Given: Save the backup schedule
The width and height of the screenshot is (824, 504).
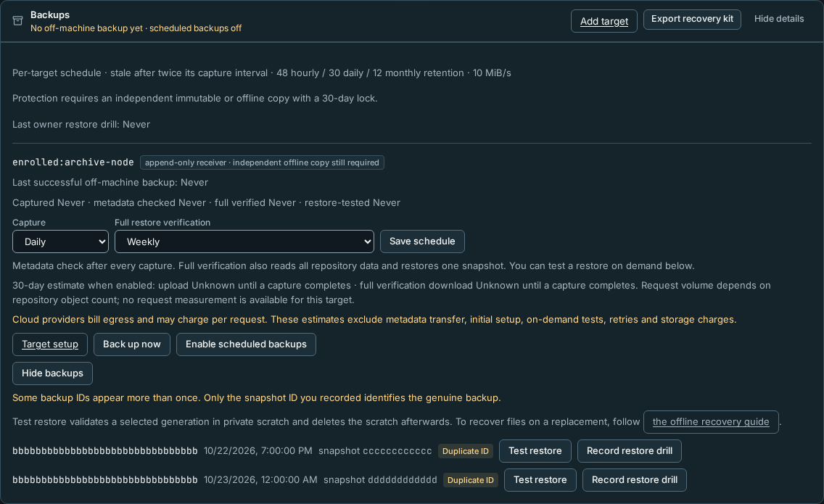Looking at the screenshot, I should pyautogui.click(x=422, y=241).
